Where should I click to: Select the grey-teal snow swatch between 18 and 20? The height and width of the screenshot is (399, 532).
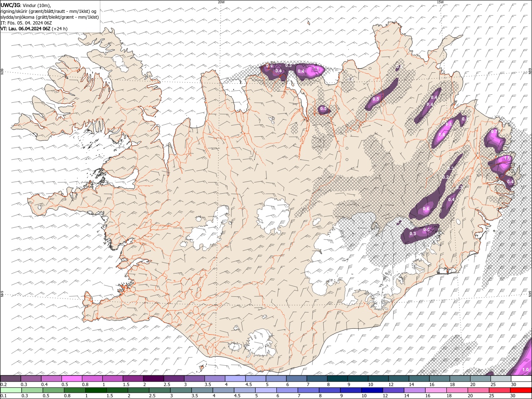point(460,379)
